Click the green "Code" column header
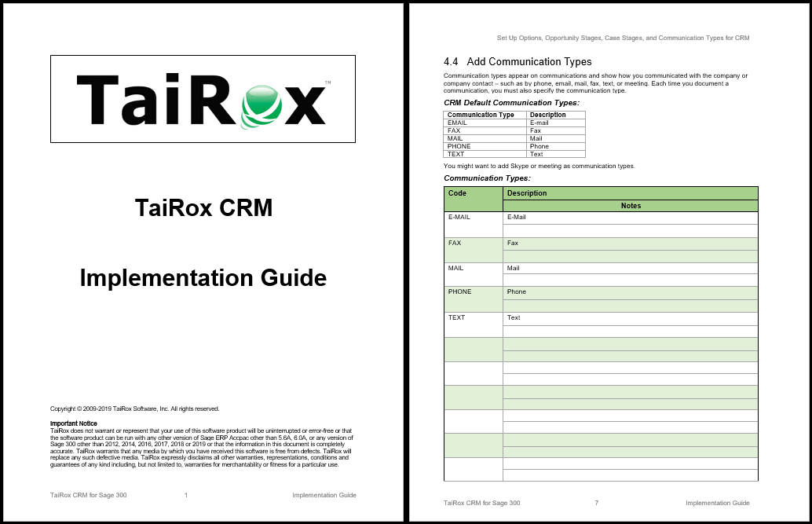Viewport: 812px width, 524px height. [457, 193]
